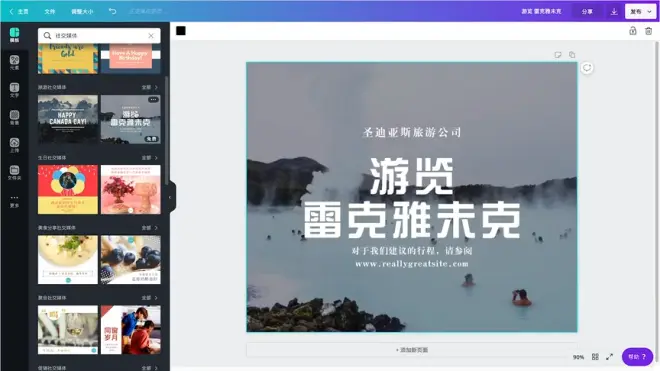Select the blueberries food template
Viewport: 660px width, 371px height.
pyautogui.click(x=130, y=260)
